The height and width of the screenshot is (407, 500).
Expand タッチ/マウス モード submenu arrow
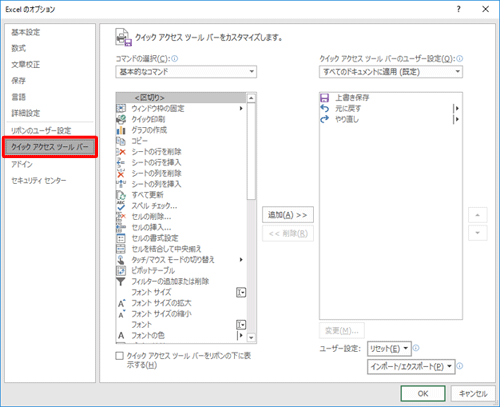pyautogui.click(x=241, y=260)
